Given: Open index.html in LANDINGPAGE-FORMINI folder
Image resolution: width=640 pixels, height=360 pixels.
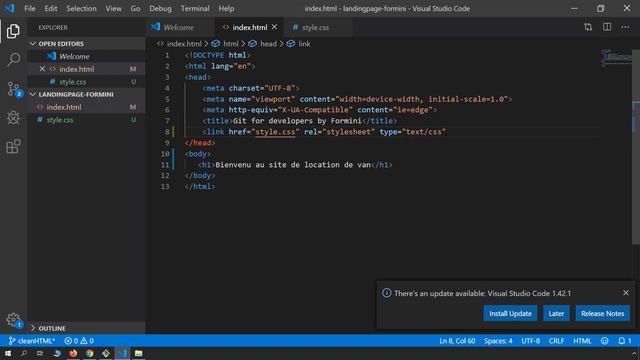Looking at the screenshot, I should pos(87,107).
